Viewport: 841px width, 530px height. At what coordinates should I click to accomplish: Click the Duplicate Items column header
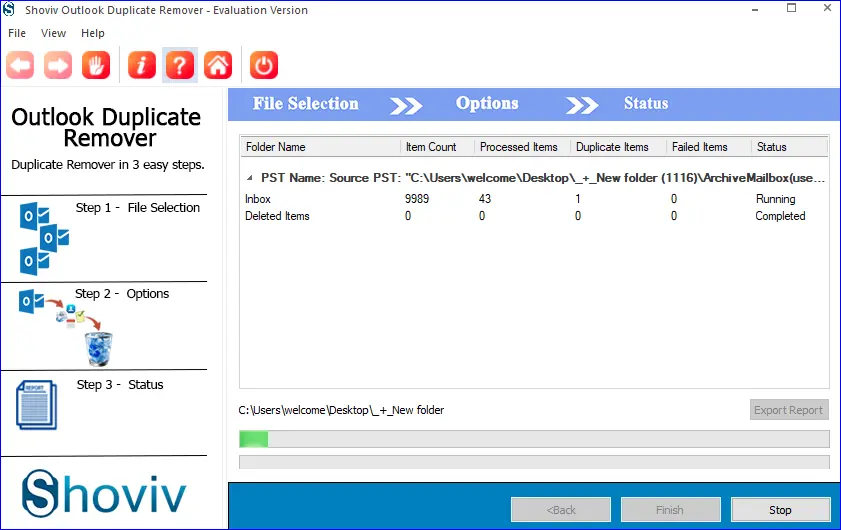[x=618, y=147]
